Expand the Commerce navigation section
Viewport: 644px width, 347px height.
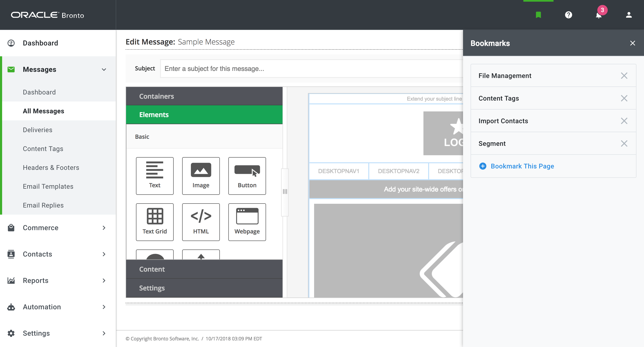tap(104, 228)
